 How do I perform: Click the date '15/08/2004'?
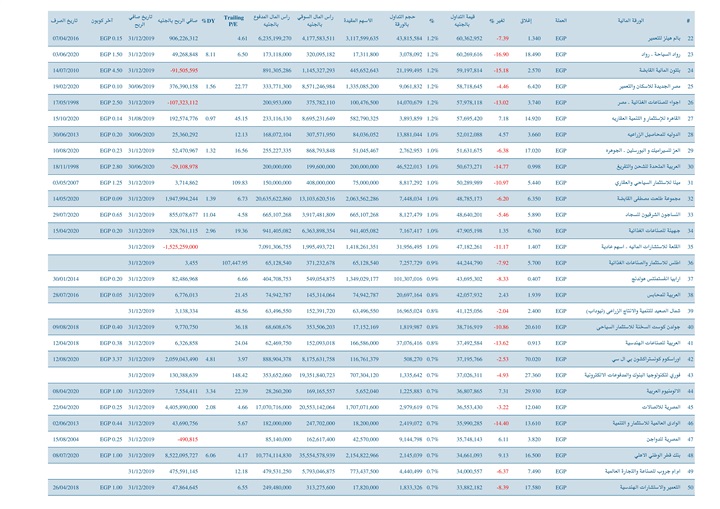click(x=66, y=441)
